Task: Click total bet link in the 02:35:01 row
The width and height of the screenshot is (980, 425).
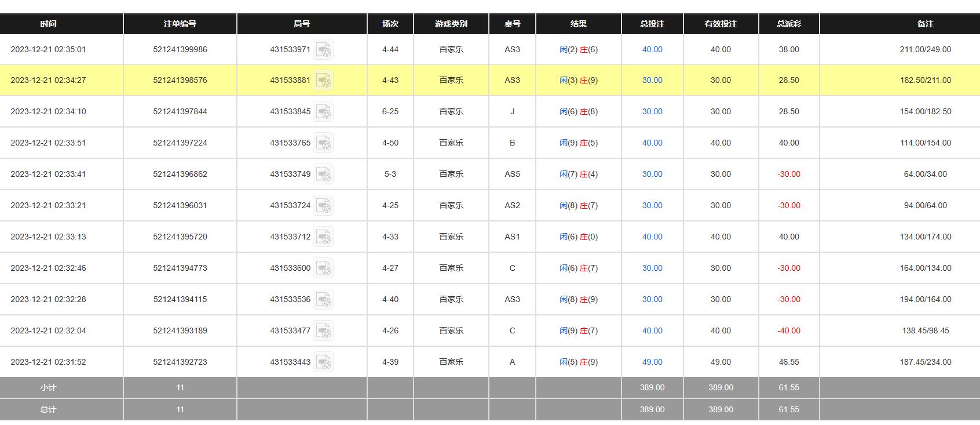Action: pos(652,49)
